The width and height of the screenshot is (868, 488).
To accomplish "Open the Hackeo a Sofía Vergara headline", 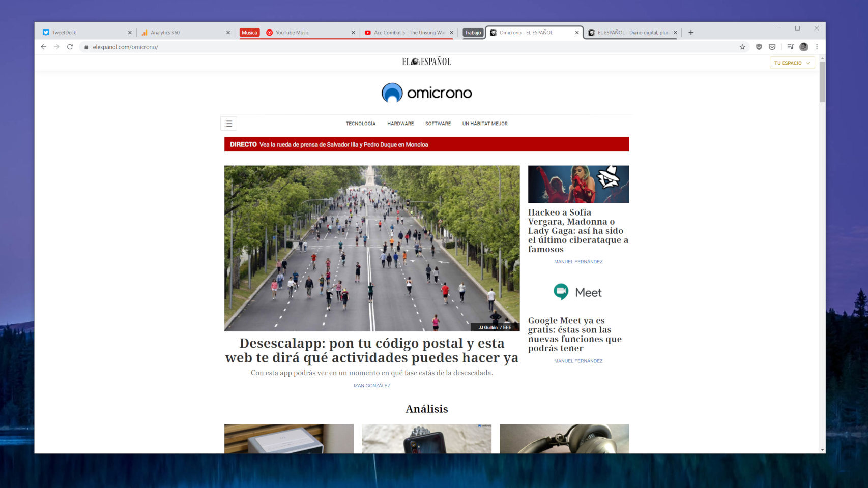I will (578, 231).
